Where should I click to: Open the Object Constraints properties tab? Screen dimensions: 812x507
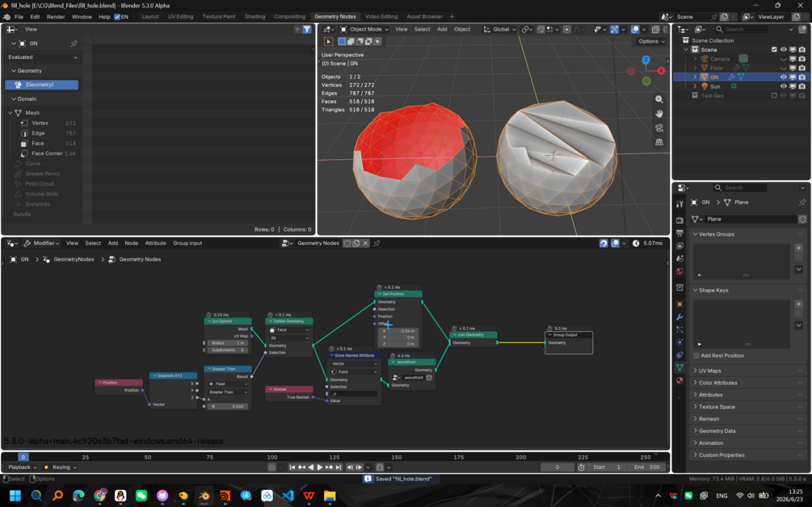tap(679, 355)
